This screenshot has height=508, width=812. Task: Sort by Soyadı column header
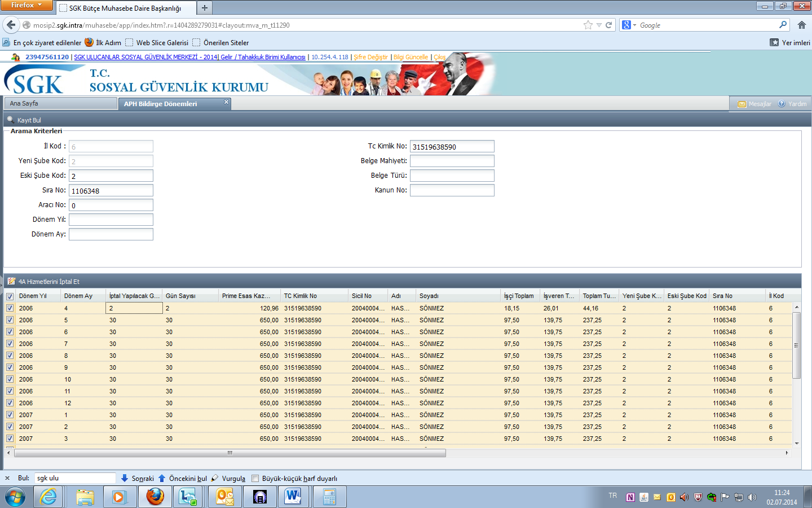click(458, 296)
